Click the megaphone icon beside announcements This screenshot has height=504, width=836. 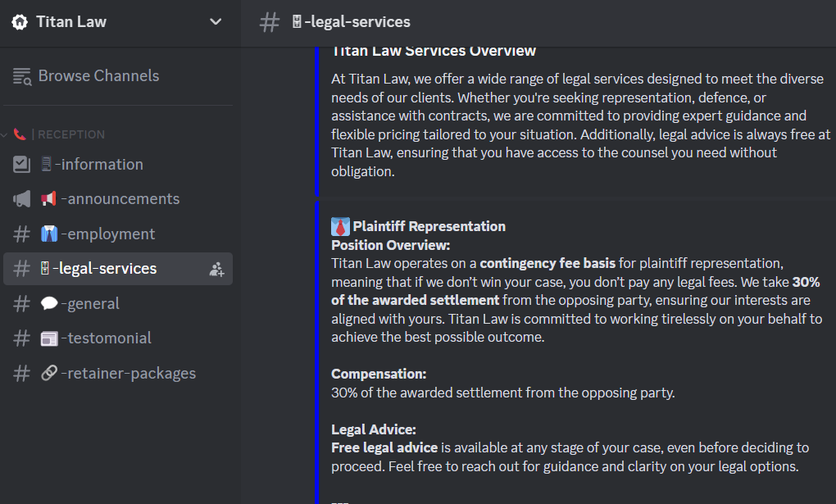point(21,199)
